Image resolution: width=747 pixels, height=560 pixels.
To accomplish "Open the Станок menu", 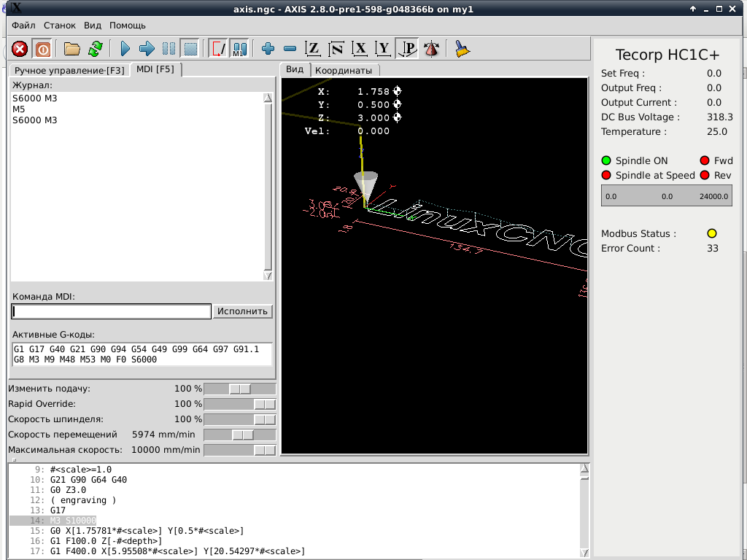I will click(60, 25).
